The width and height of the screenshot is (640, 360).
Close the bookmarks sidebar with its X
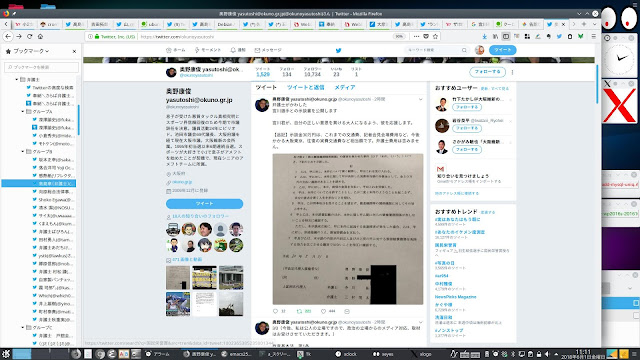pos(74,51)
